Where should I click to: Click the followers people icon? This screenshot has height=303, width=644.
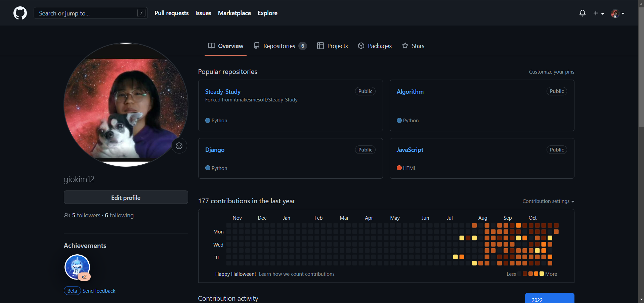(67, 215)
